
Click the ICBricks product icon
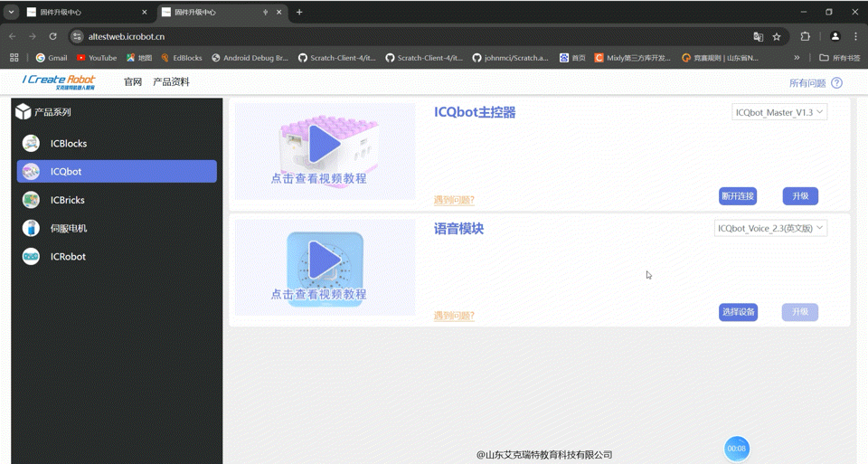pos(31,200)
